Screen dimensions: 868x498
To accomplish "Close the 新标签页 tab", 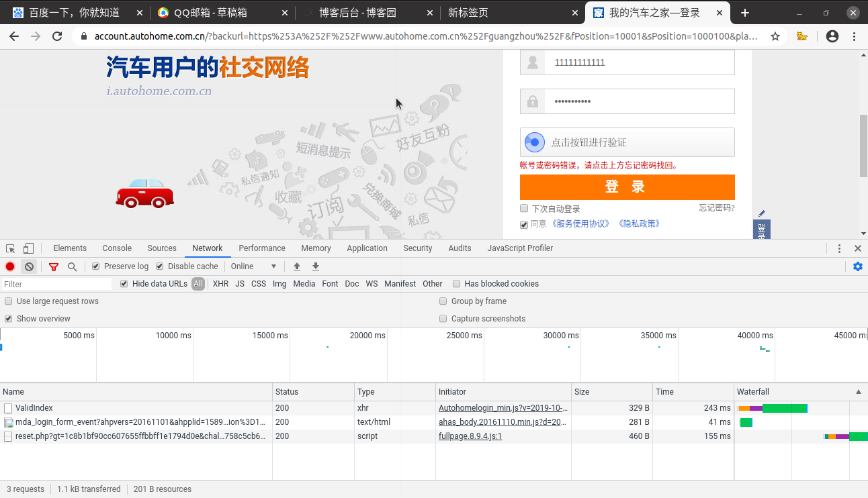I will [574, 13].
